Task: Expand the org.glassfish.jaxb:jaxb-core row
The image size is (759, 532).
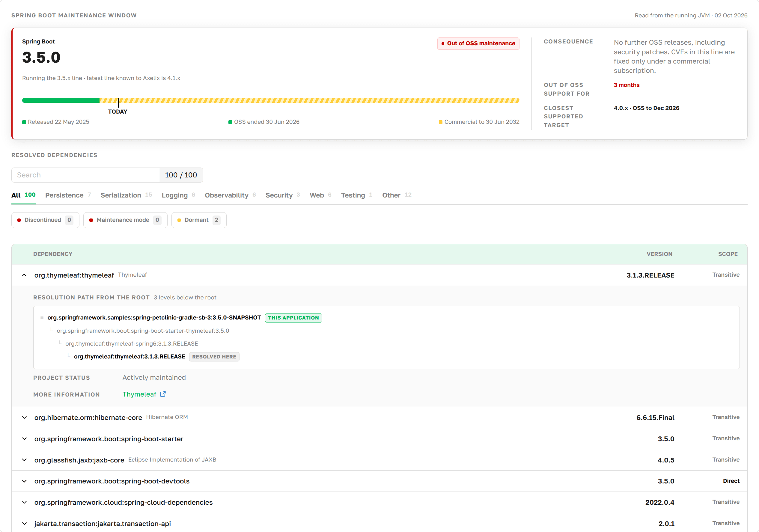Action: coord(24,460)
